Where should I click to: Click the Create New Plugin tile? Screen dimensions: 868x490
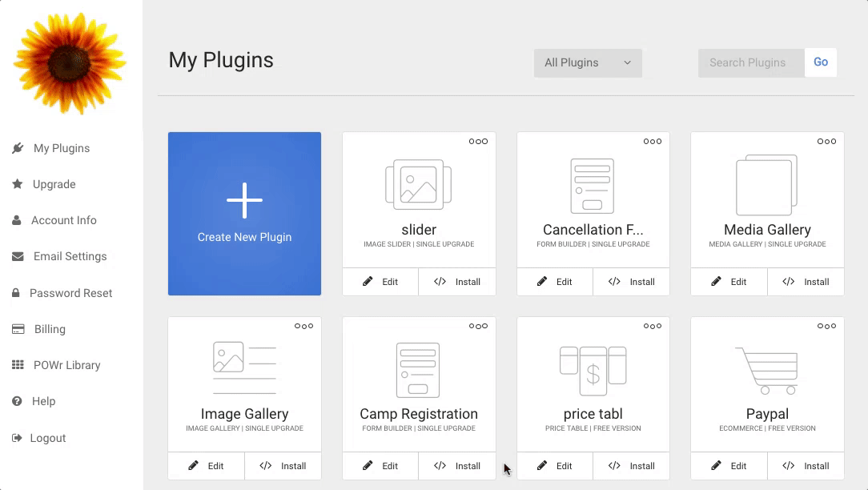pos(245,214)
